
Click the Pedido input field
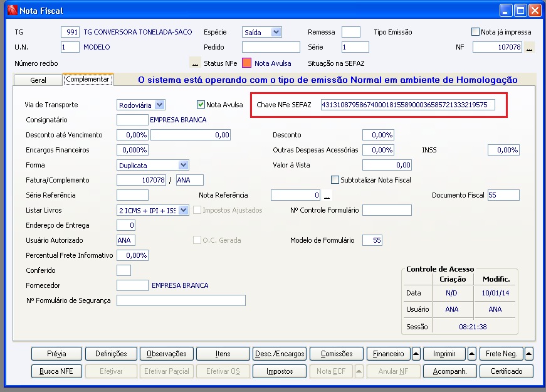coord(271,47)
